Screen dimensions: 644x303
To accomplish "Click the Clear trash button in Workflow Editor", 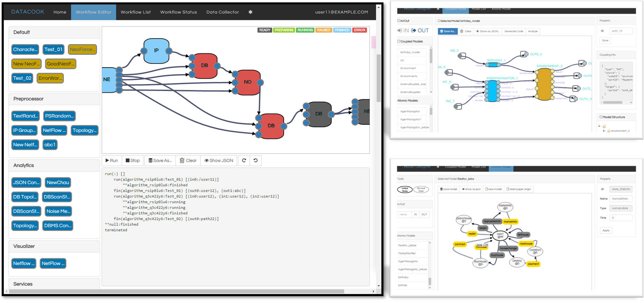I will [188, 161].
